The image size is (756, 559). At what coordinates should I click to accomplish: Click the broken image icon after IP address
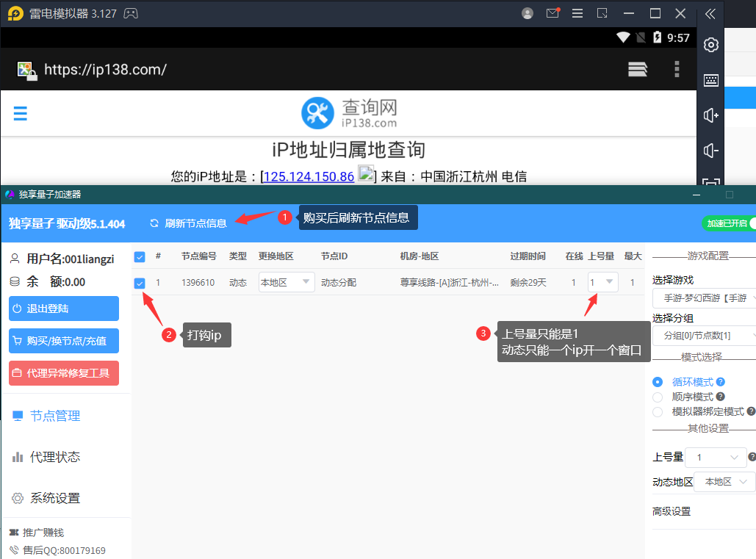pos(366,173)
